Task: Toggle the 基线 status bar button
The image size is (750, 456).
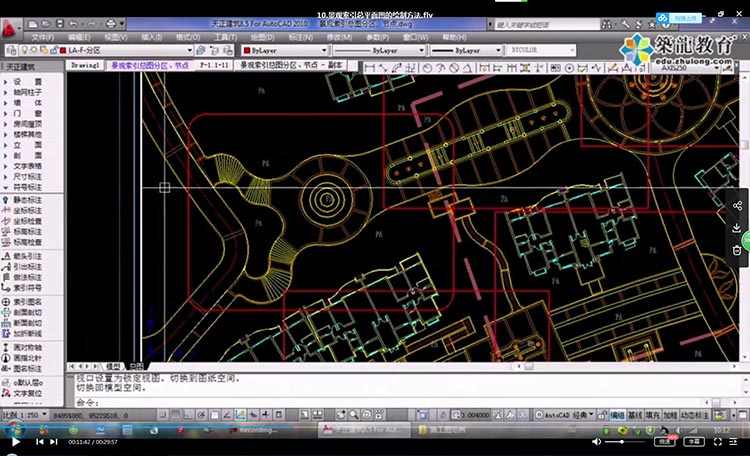Action: [x=635, y=413]
